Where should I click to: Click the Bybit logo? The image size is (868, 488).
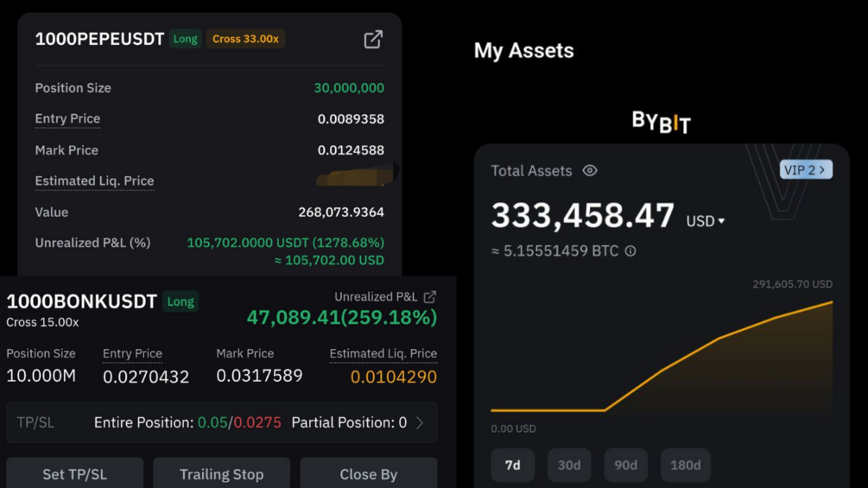click(662, 123)
